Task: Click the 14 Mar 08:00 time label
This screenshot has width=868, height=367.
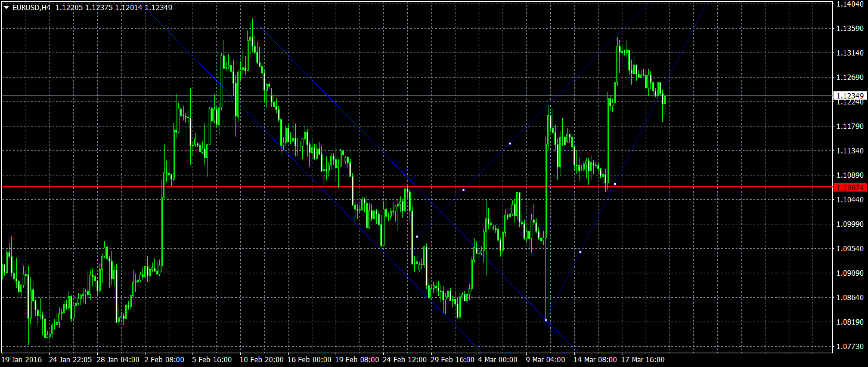Action: tap(596, 360)
